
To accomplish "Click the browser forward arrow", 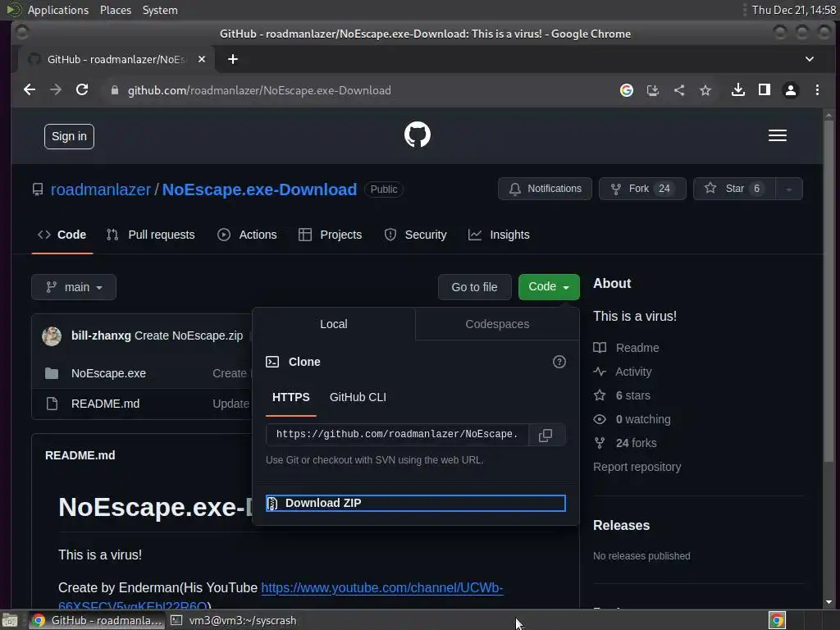I will (x=56, y=90).
